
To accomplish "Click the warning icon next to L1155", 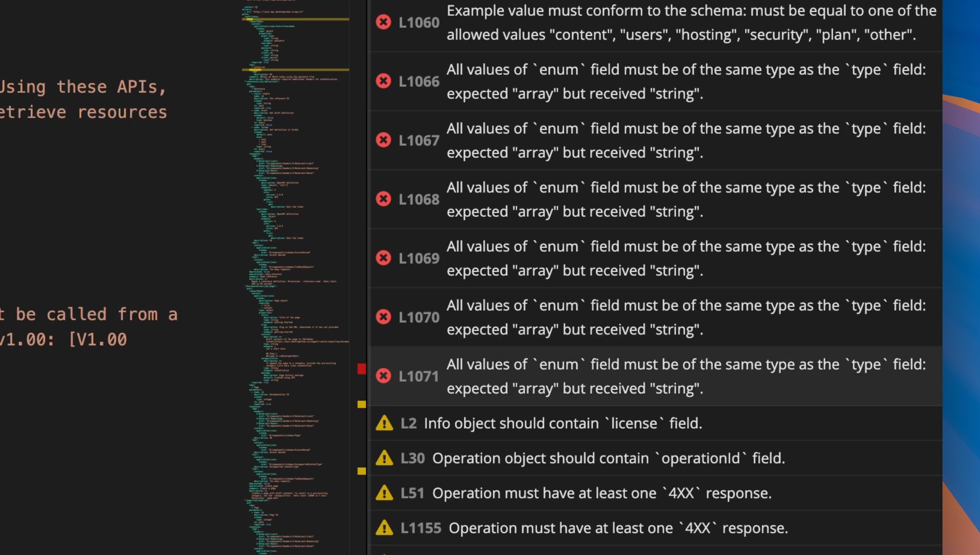I will 384,528.
